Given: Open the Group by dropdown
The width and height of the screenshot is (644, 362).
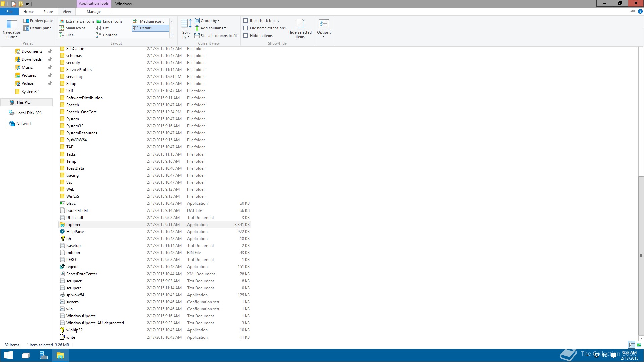Looking at the screenshot, I should (207, 21).
